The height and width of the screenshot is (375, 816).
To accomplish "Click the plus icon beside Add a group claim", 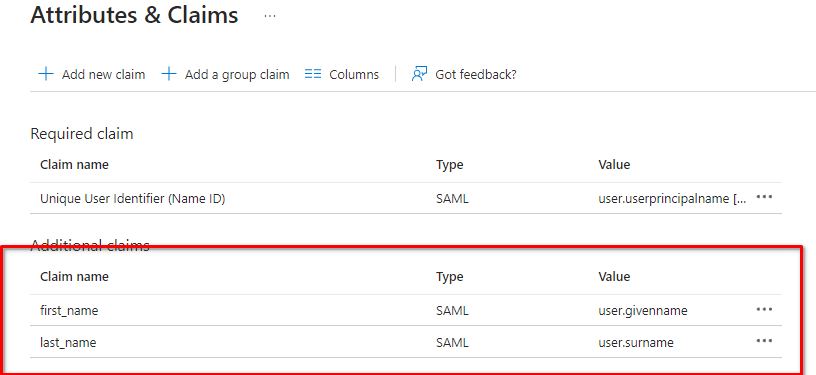I will coord(169,74).
